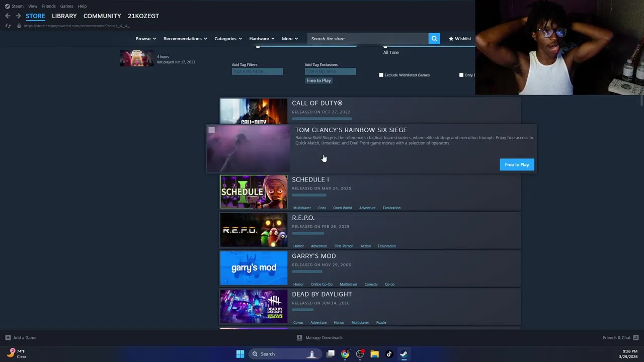Expand the More dropdown
The width and height of the screenshot is (644, 362).
pos(290,39)
